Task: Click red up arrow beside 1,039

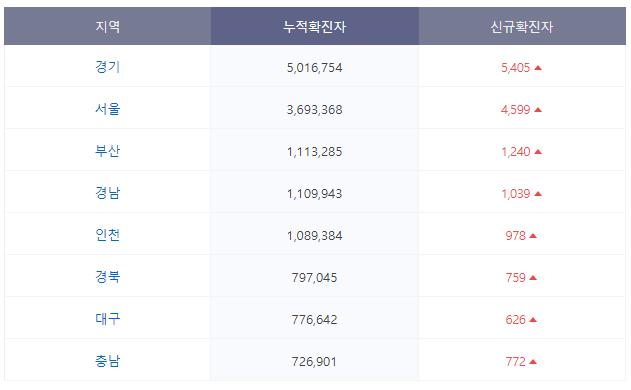Action: tap(538, 194)
